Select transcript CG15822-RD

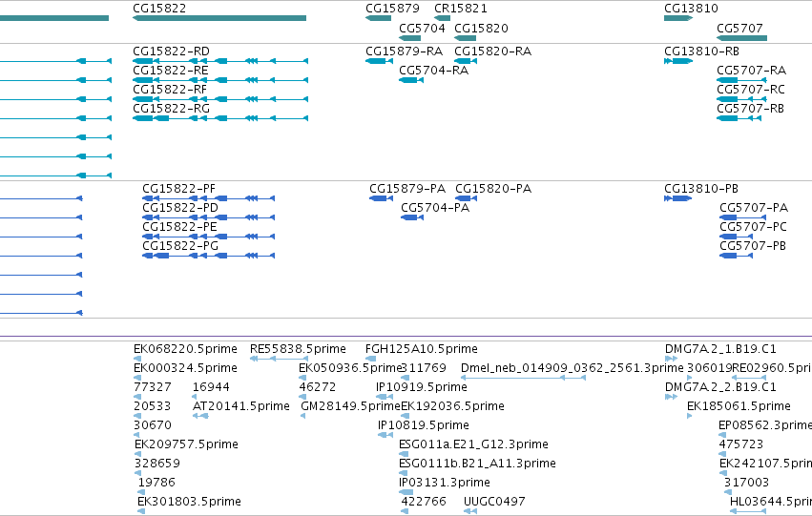[220, 61]
